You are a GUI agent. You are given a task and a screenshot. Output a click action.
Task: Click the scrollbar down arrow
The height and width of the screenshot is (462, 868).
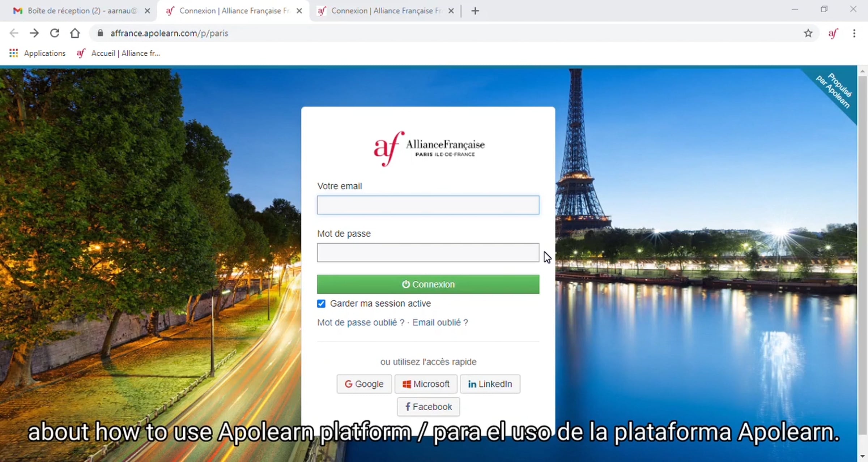click(x=863, y=456)
